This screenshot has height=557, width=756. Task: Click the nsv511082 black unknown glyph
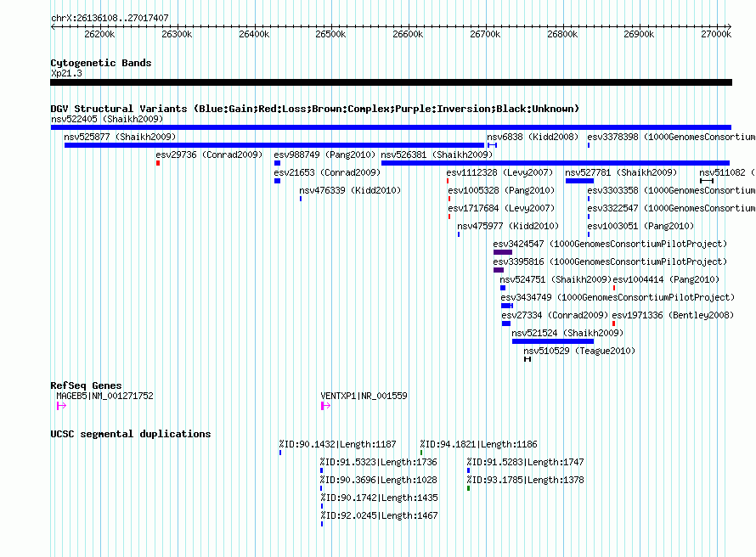pyautogui.click(x=707, y=181)
